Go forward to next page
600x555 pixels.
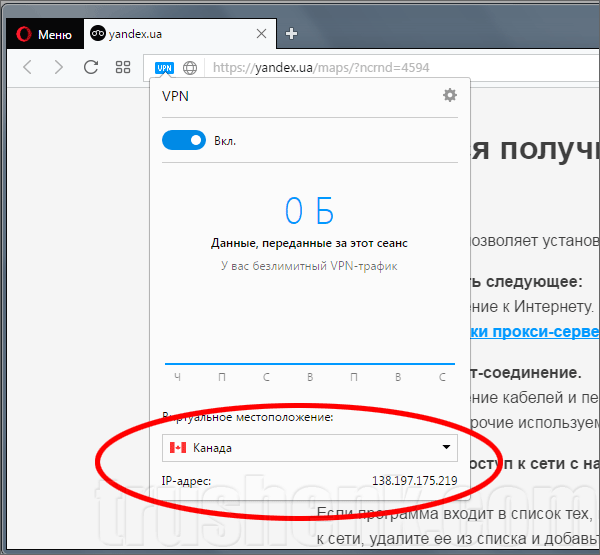tap(59, 67)
